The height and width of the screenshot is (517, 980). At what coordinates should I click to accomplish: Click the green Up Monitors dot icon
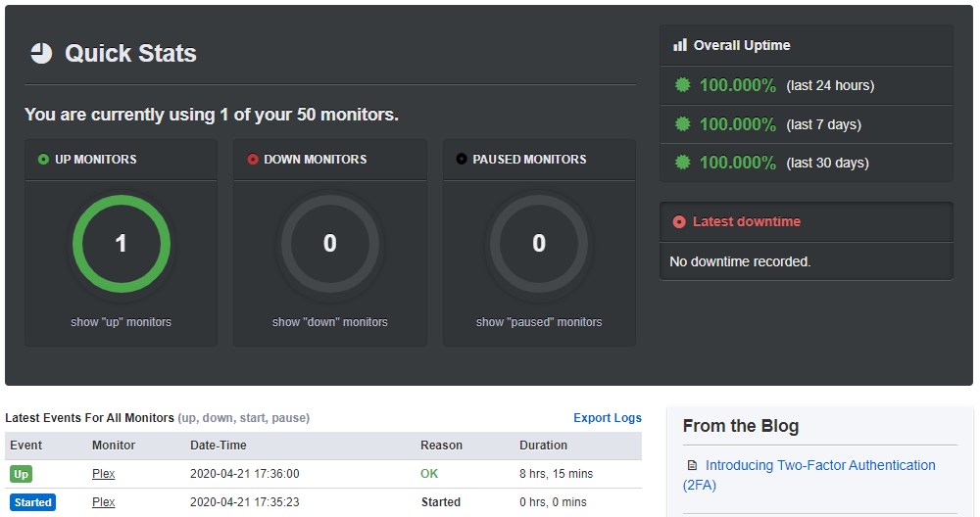pos(43,160)
